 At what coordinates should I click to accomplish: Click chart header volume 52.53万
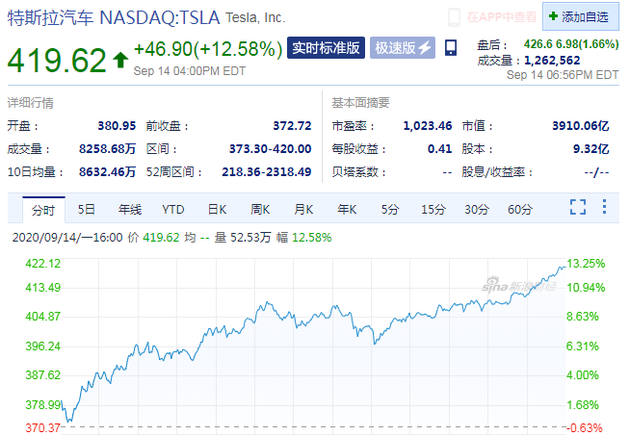click(252, 237)
